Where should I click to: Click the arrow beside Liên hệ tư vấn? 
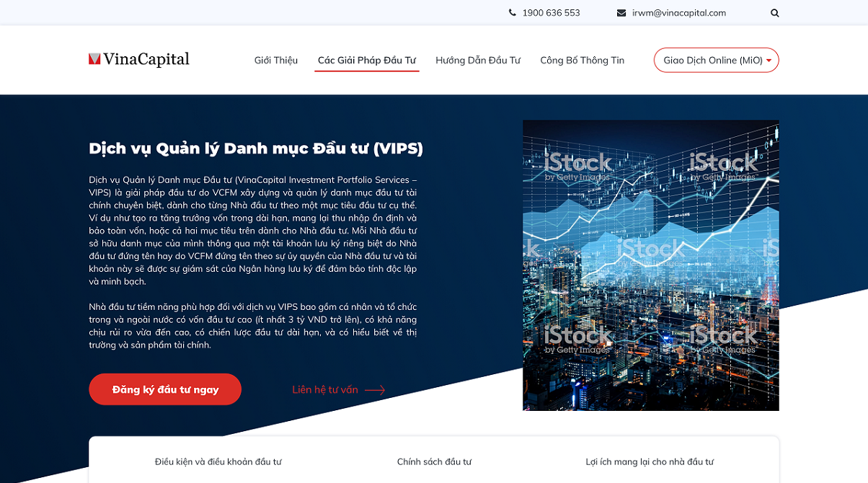click(x=375, y=390)
